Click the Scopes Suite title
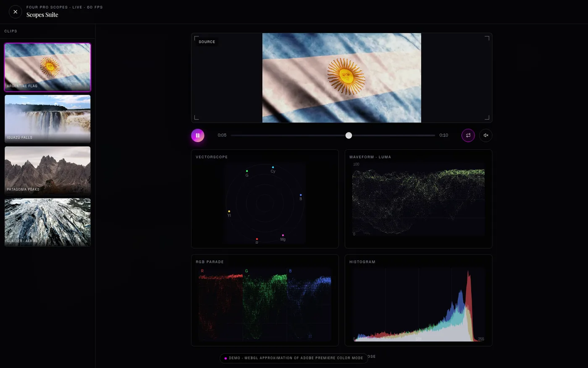The image size is (588, 368). click(x=42, y=15)
